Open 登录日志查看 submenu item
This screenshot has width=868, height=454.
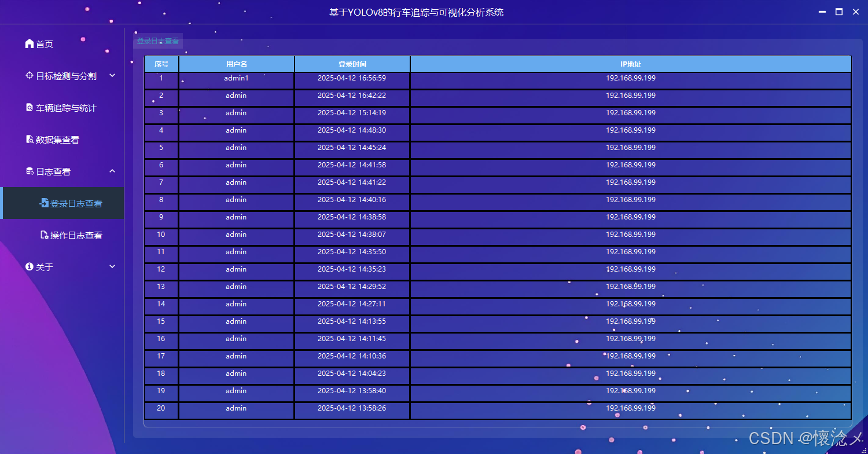pyautogui.click(x=76, y=203)
